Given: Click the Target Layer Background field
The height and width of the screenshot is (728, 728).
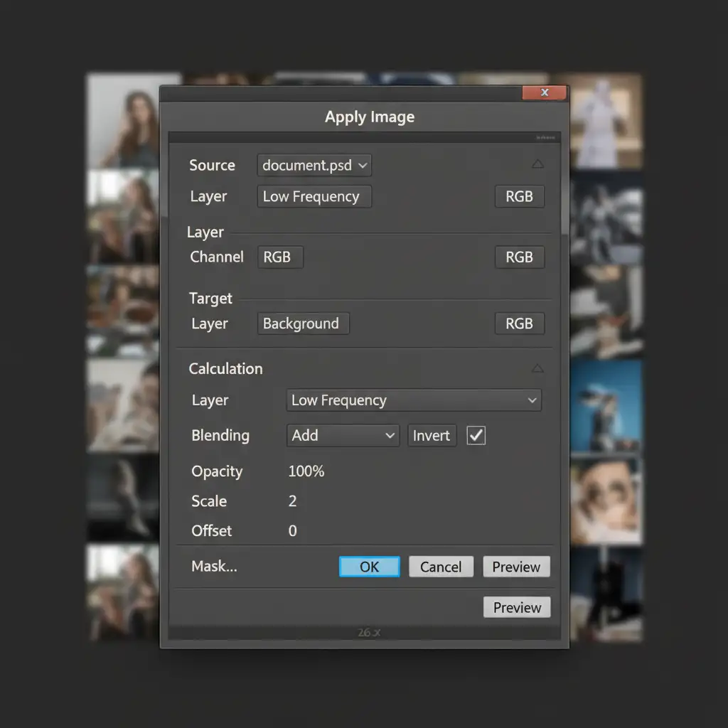Looking at the screenshot, I should tap(302, 323).
